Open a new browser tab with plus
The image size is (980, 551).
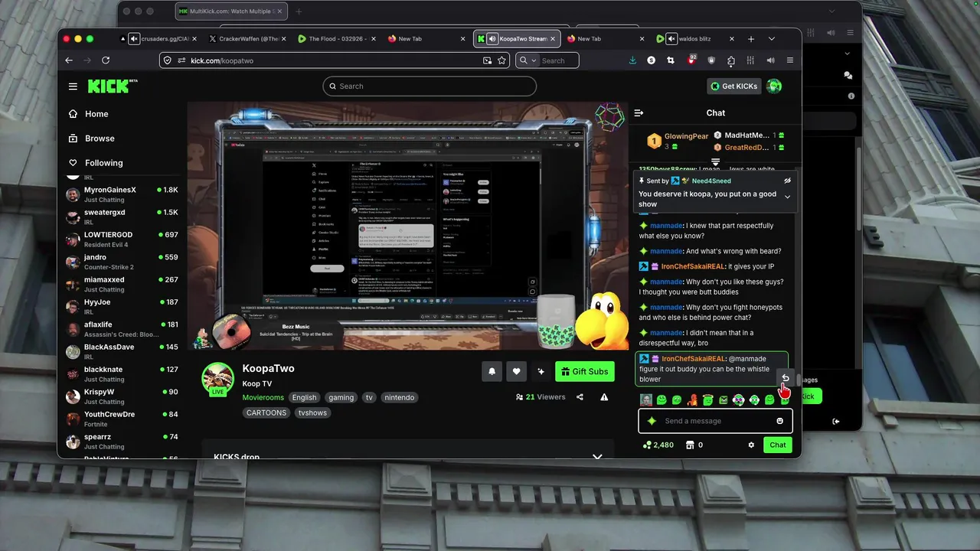coord(751,39)
